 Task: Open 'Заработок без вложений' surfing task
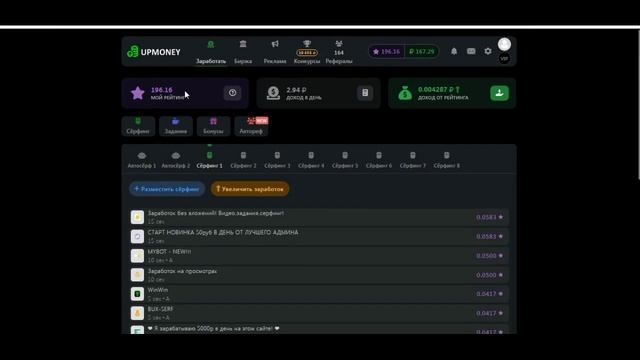coord(319,217)
